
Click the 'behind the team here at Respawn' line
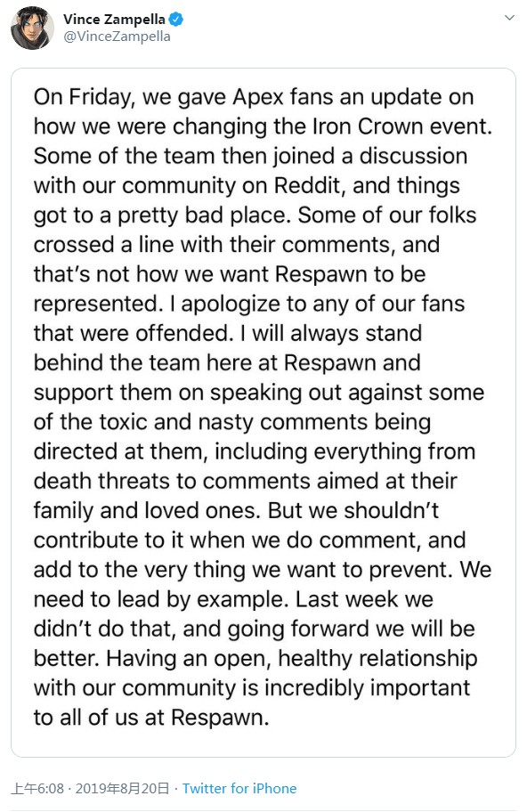227,362
